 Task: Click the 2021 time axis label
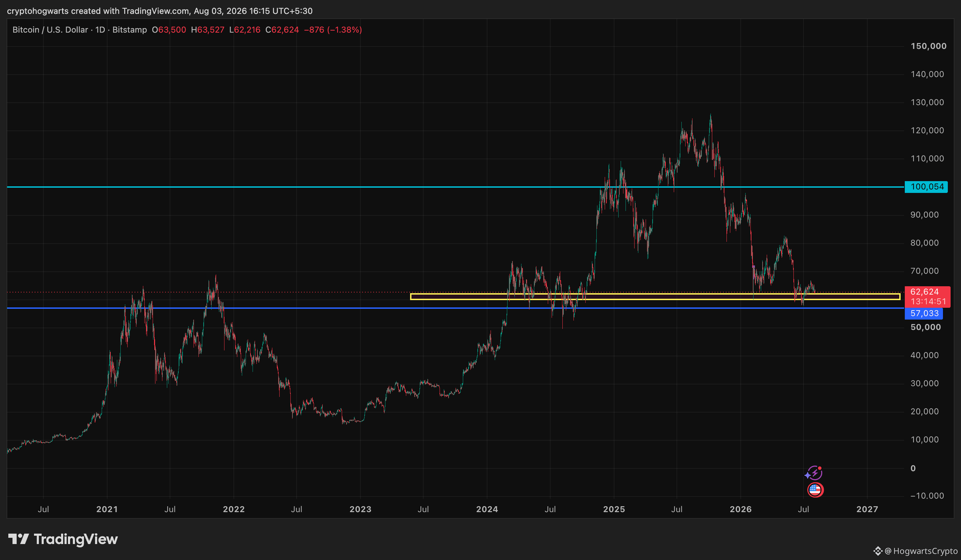[x=107, y=509]
